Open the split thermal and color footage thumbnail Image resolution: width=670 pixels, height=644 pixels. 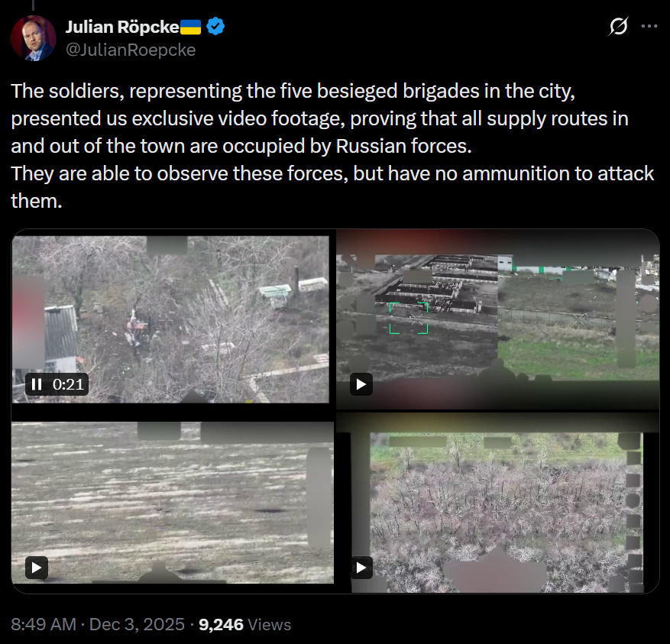coord(498,319)
